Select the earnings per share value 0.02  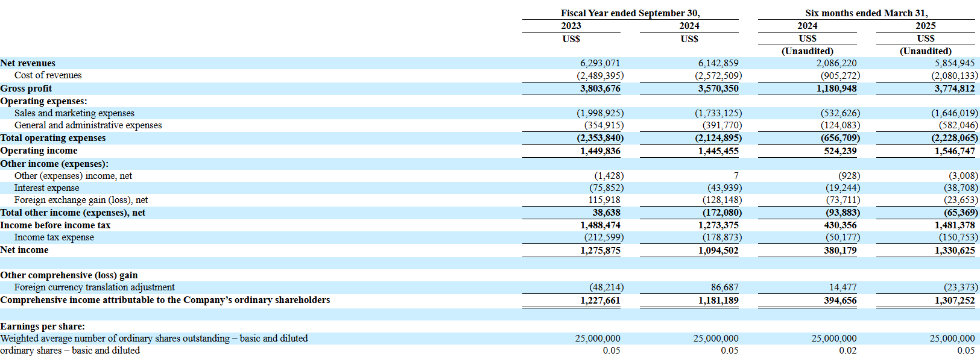coord(847,351)
